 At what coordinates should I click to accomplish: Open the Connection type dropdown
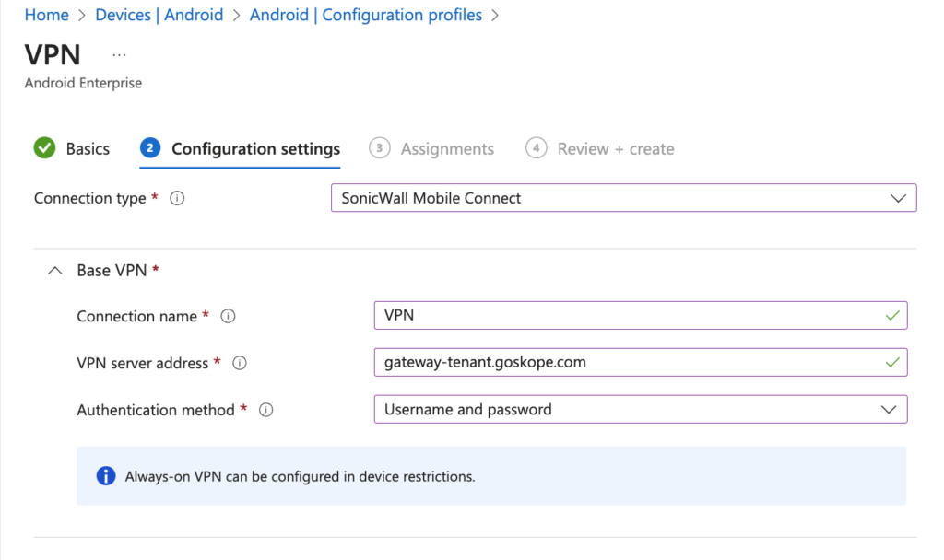(624, 198)
